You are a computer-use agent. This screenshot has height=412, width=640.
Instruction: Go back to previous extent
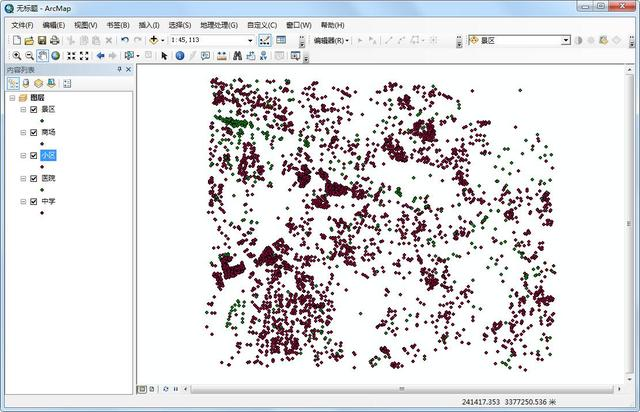100,56
